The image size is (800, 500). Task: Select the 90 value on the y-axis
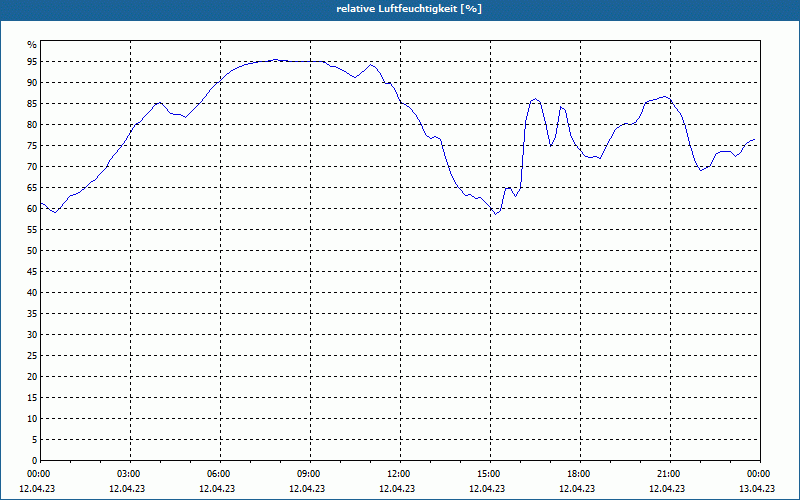[32, 83]
